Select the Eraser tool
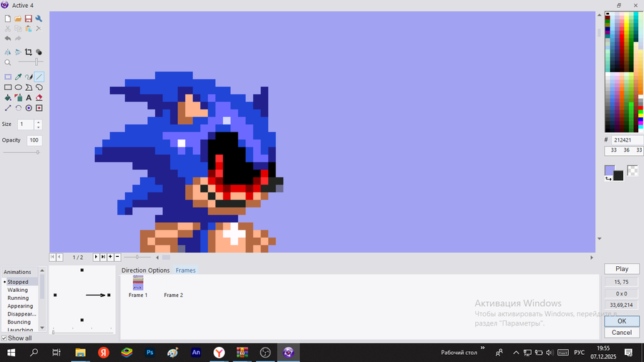Viewport: 644px width, 362px height. (39, 98)
